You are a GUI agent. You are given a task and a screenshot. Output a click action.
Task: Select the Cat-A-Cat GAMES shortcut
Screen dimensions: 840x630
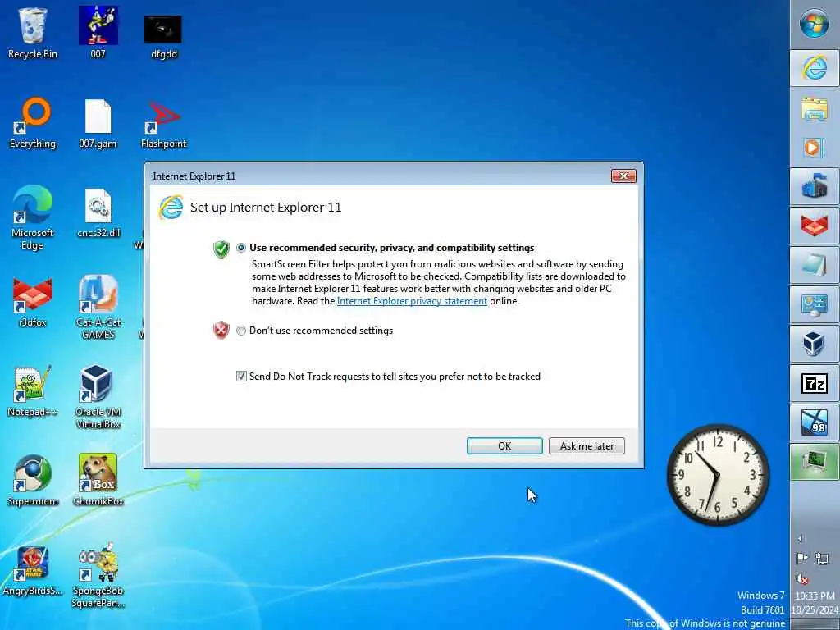pyautogui.click(x=98, y=308)
